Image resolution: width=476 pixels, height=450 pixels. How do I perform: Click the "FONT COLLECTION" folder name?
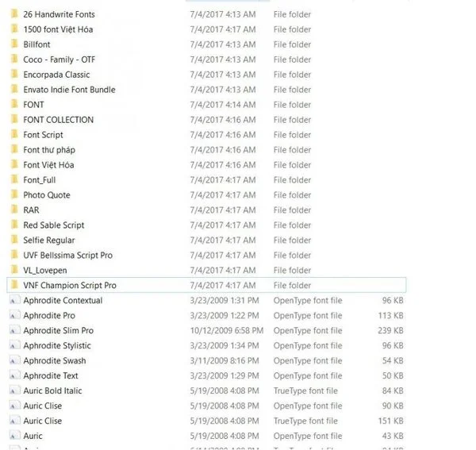58,120
